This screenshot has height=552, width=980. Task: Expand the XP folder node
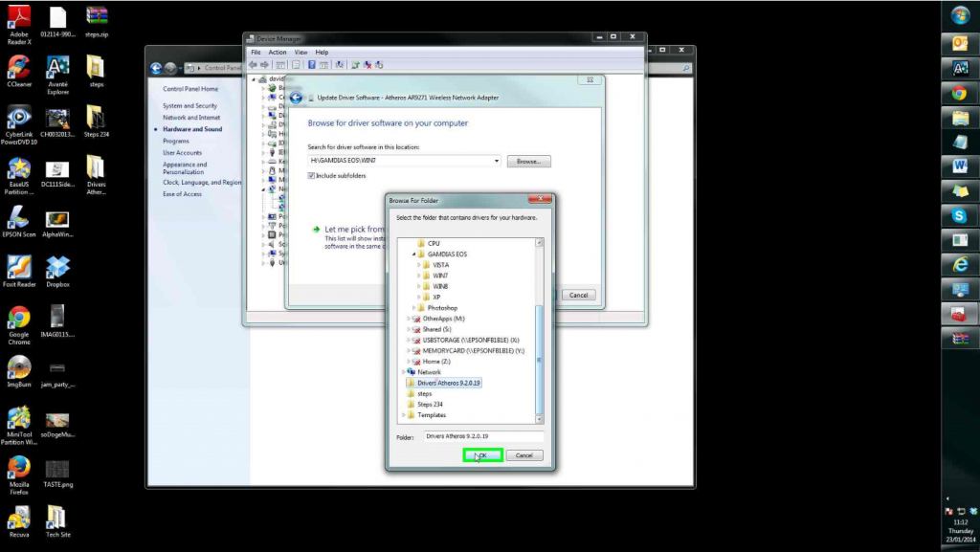click(419, 297)
